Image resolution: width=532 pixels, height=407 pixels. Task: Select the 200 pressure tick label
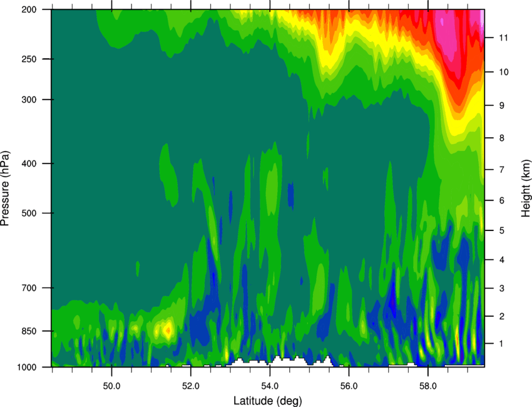click(29, 9)
